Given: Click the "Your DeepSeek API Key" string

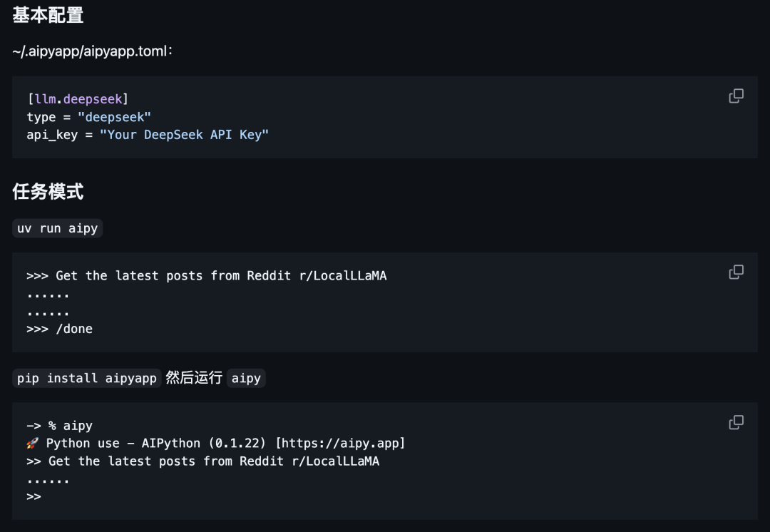Looking at the screenshot, I should tap(184, 135).
